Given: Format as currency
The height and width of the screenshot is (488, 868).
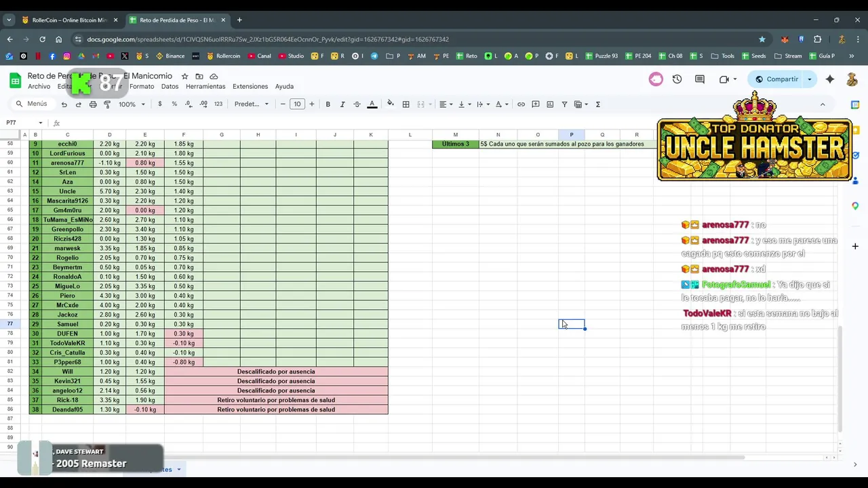Looking at the screenshot, I should tap(160, 104).
